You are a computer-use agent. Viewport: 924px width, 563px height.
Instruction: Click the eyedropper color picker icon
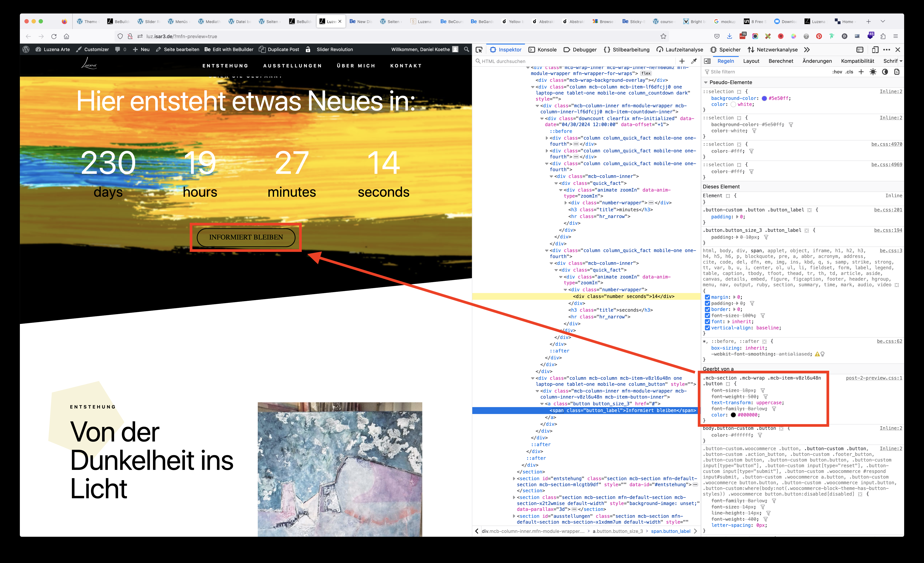[x=694, y=61]
